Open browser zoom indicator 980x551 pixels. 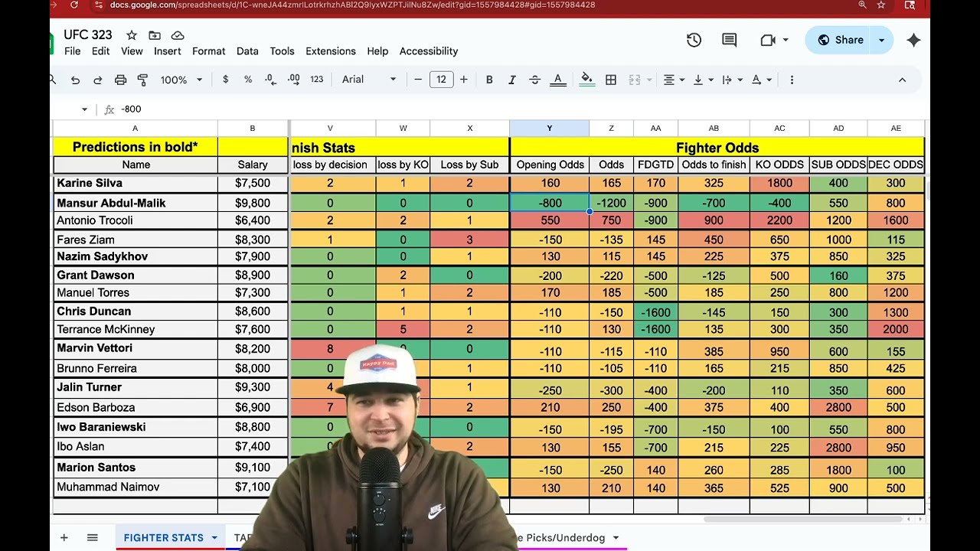point(862,5)
